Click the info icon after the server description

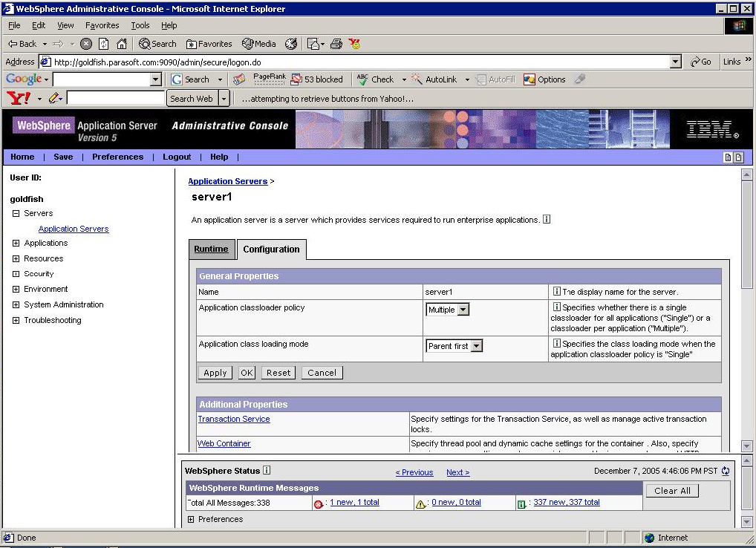pos(547,219)
